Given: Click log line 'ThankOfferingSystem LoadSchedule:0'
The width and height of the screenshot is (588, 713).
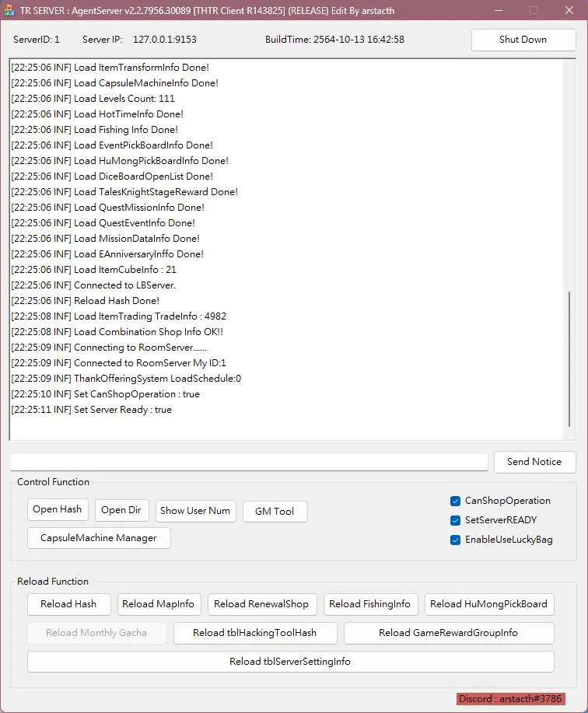Looking at the screenshot, I should click(x=127, y=379).
